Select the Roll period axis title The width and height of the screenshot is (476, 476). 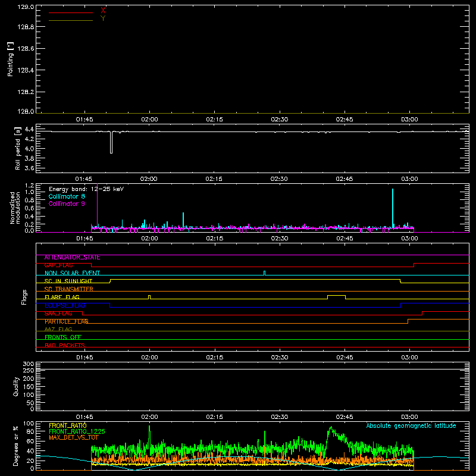tap(18, 148)
